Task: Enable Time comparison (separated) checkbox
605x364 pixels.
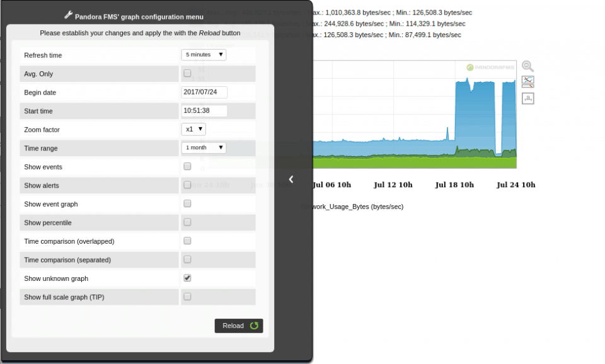Action: [x=187, y=259]
